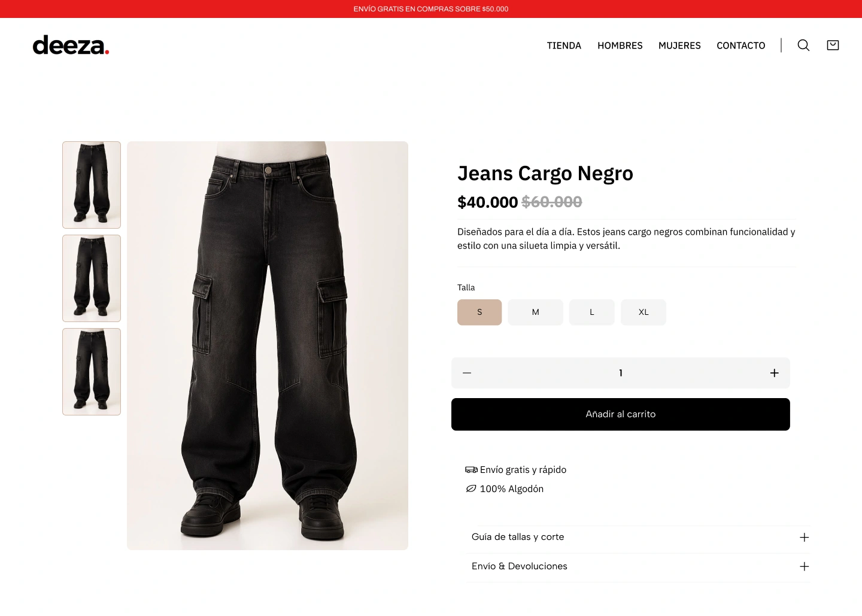This screenshot has height=616, width=862.
Task: Decrease quantity with the minus icon
Action: [467, 373]
